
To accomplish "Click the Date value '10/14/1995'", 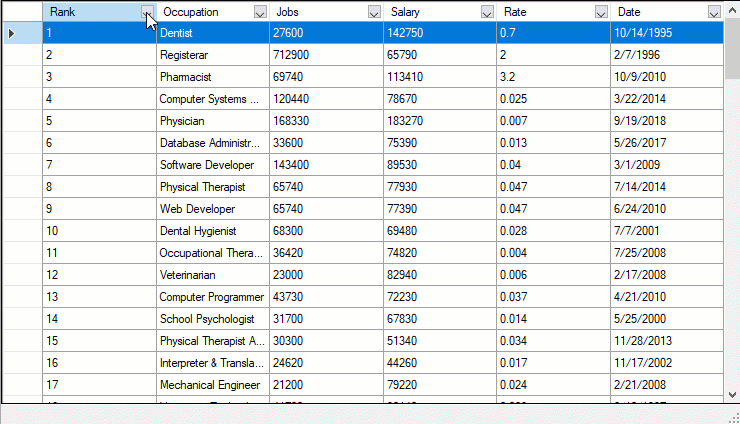I will coord(667,33).
